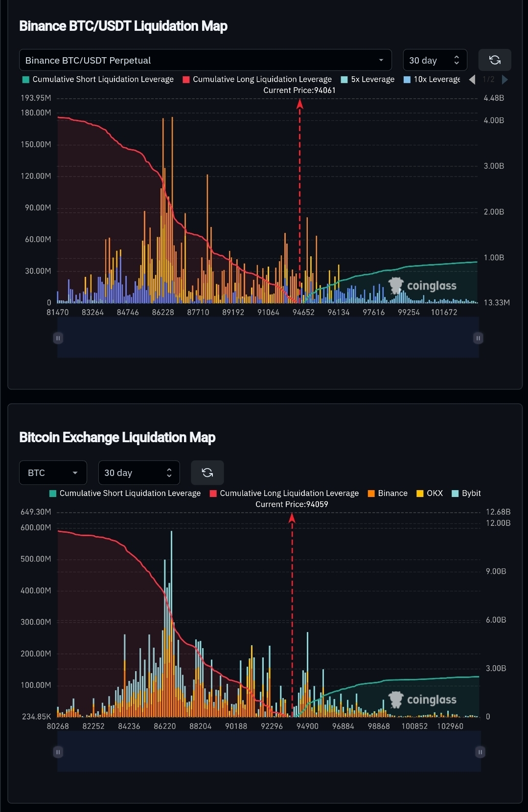Click the legend page indicator '1/2'
Screen dimensions: 528x812
click(x=488, y=79)
